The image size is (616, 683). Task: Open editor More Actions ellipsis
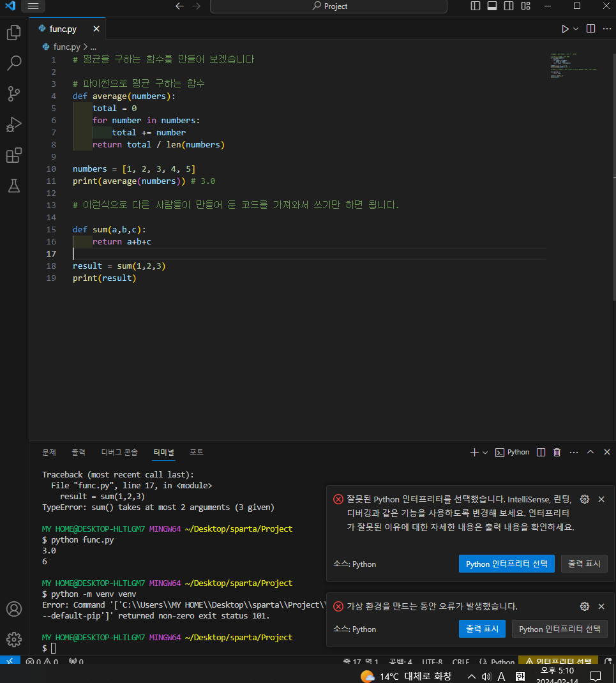pyautogui.click(x=607, y=29)
